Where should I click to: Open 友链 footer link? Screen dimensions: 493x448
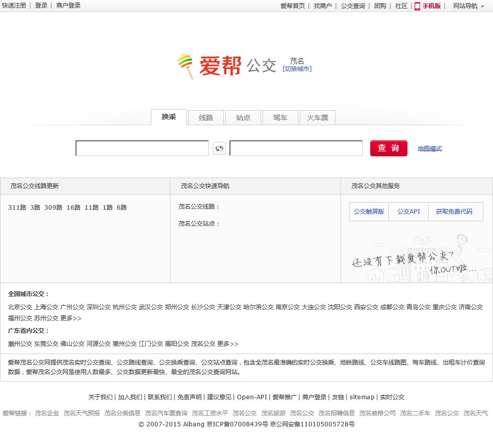point(338,397)
